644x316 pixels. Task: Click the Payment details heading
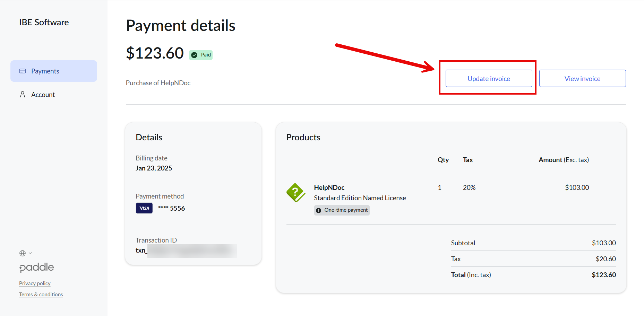pos(181,25)
